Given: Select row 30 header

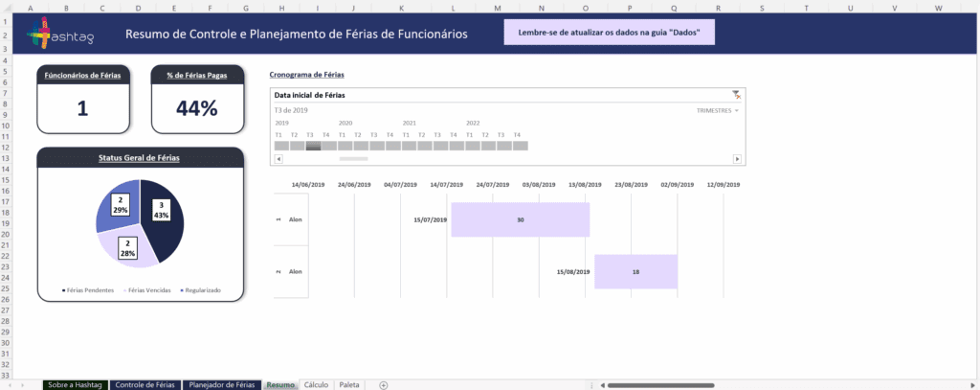Looking at the screenshot, I should point(6,343).
